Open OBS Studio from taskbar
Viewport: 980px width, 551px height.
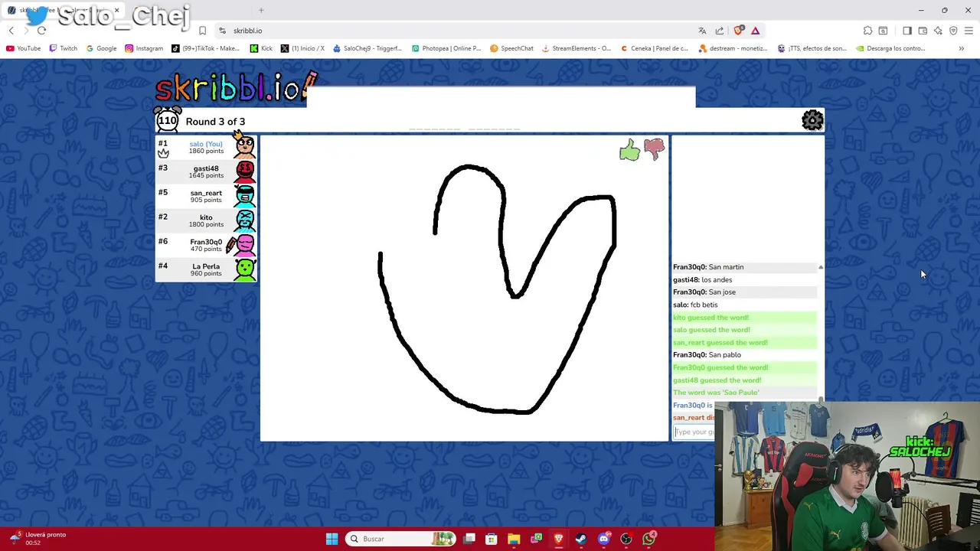click(626, 539)
